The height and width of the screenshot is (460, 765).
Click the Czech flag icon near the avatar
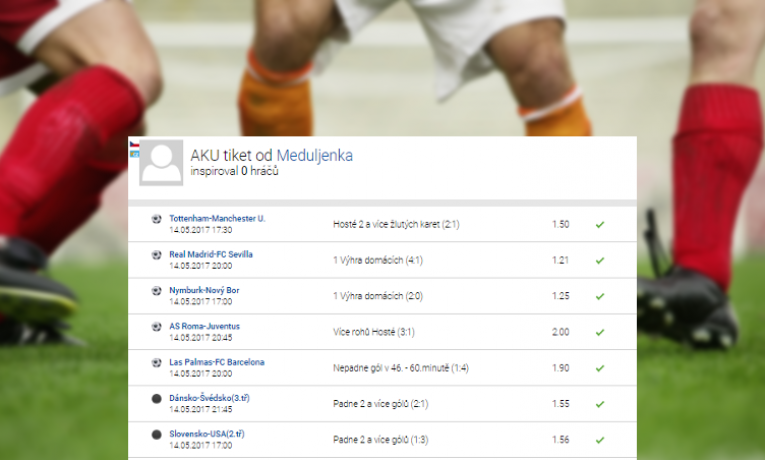click(134, 144)
